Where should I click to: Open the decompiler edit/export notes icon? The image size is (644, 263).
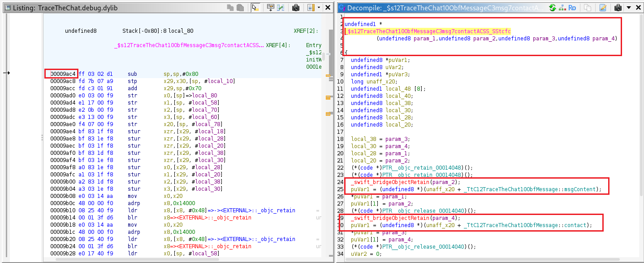(x=603, y=8)
